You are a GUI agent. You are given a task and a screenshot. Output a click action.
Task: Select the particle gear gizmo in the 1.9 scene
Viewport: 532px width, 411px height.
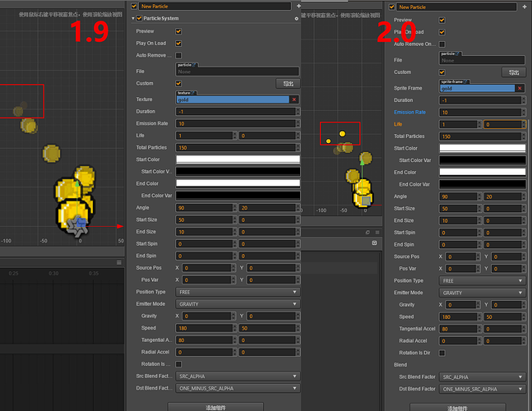(77, 227)
